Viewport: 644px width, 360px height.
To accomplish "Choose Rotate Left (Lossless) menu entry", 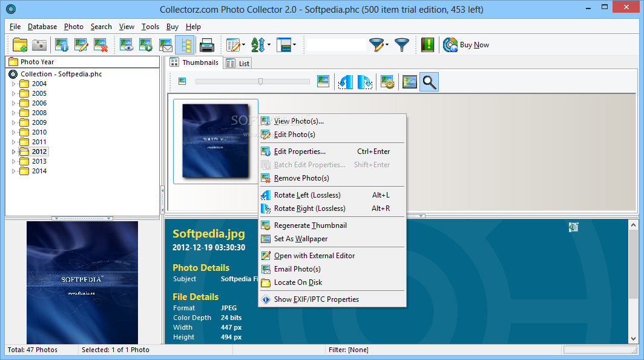I will [x=332, y=195].
